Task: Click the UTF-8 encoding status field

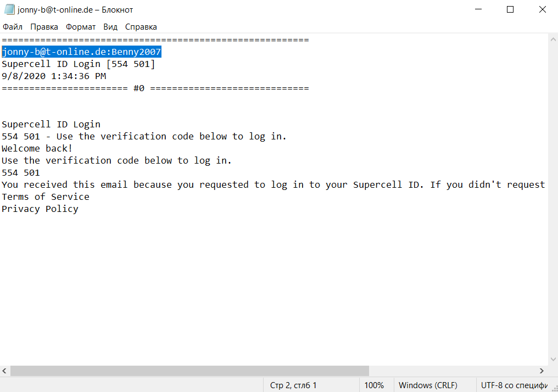Action: click(x=514, y=385)
